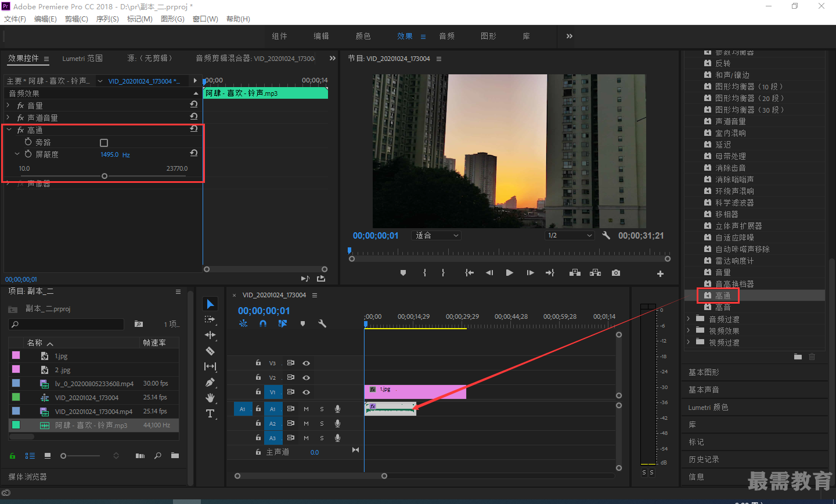Viewport: 836px width, 504px height.
Task: Select the Track Select Forward tool
Action: click(210, 319)
